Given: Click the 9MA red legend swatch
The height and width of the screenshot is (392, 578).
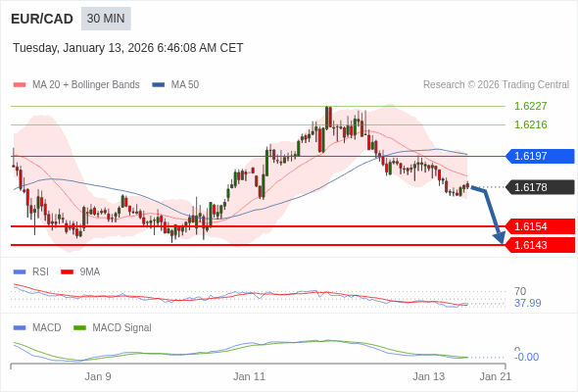Looking at the screenshot, I should (67, 272).
